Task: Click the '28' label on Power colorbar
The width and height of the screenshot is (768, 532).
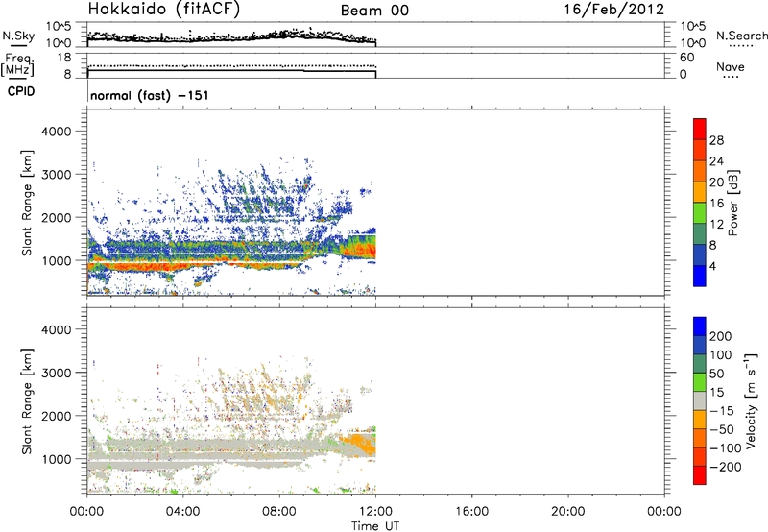Action: pos(716,140)
